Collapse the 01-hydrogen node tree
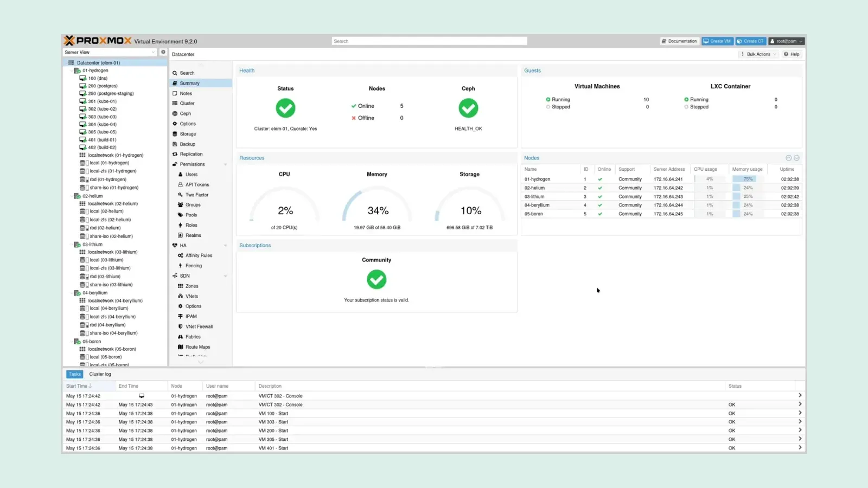 (x=71, y=70)
